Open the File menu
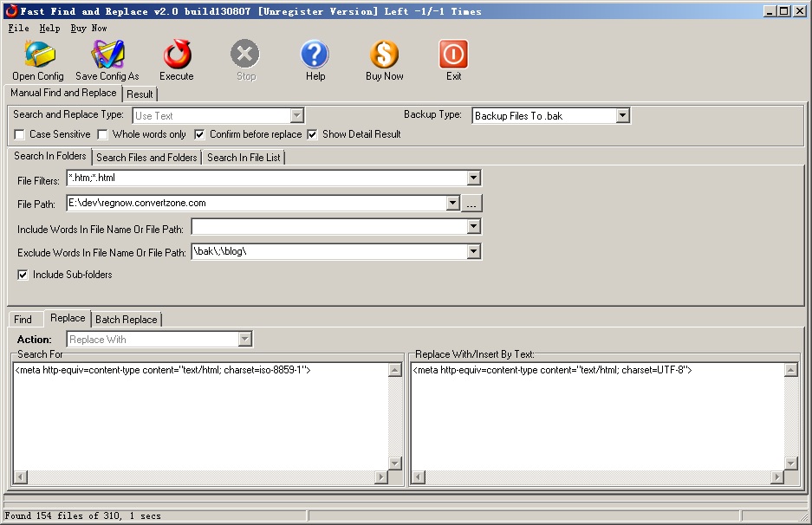812x525 pixels. tap(18, 28)
